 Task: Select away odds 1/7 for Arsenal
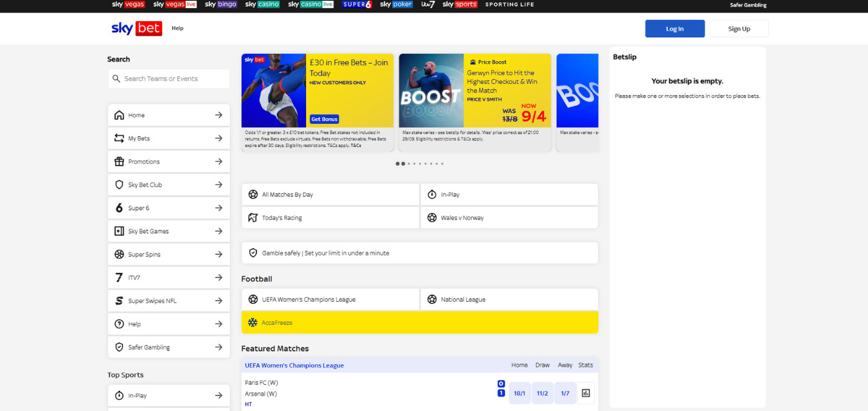click(565, 393)
